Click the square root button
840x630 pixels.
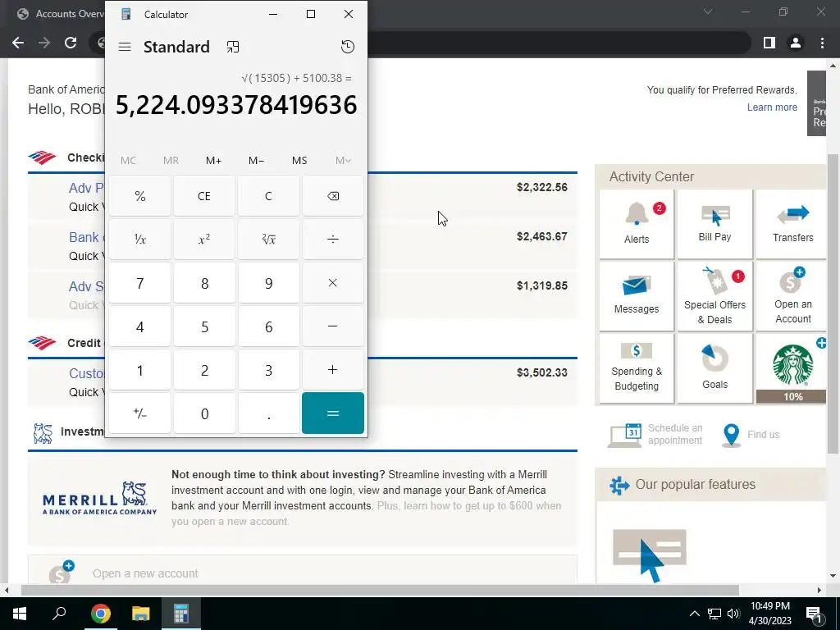268,240
